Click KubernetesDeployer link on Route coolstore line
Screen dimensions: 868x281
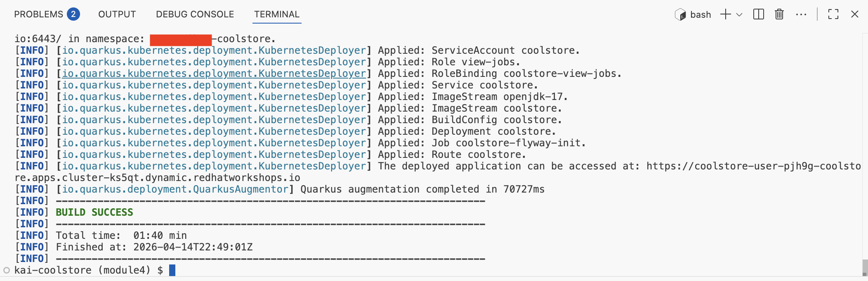[x=214, y=155]
